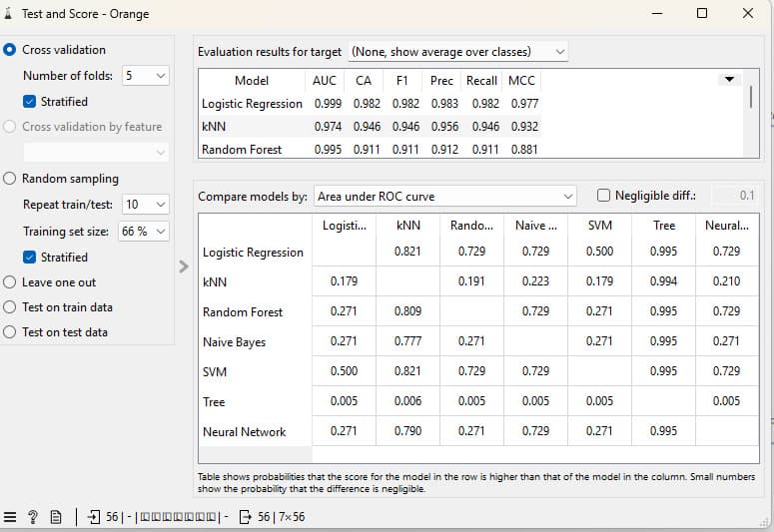This screenshot has height=532, width=774.
Task: Click kNN Prec value 0.956
Action: [x=444, y=127]
